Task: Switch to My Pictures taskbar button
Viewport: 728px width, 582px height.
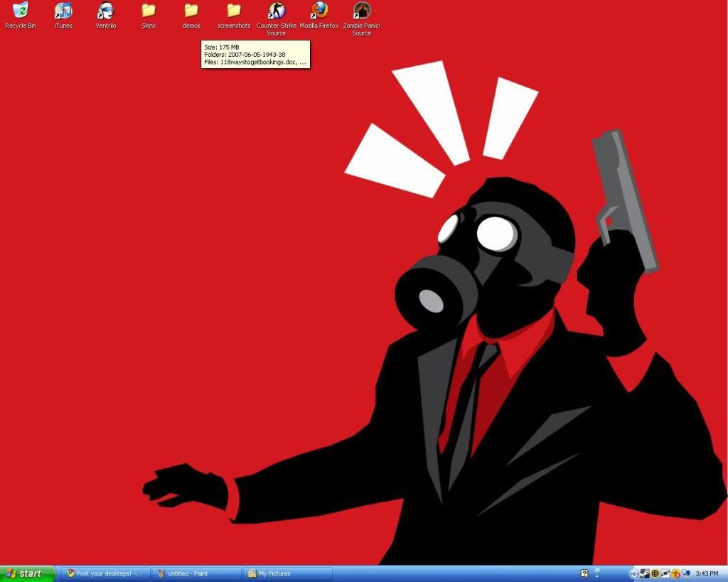Action: (287, 573)
